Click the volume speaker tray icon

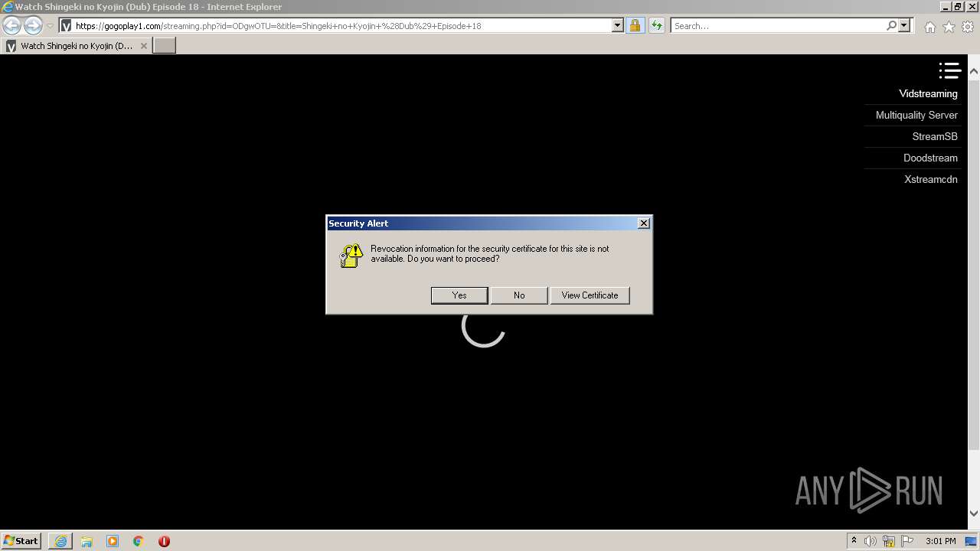871,541
